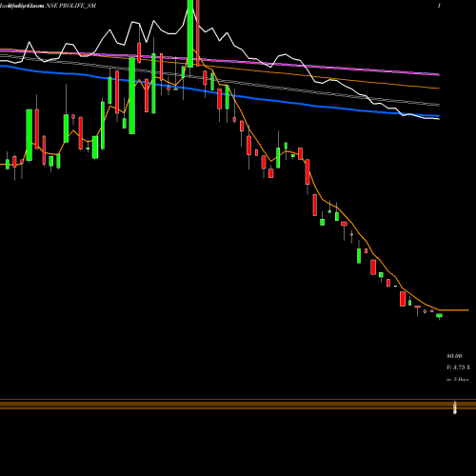Select the volume label beginning with V:

pos(458,367)
